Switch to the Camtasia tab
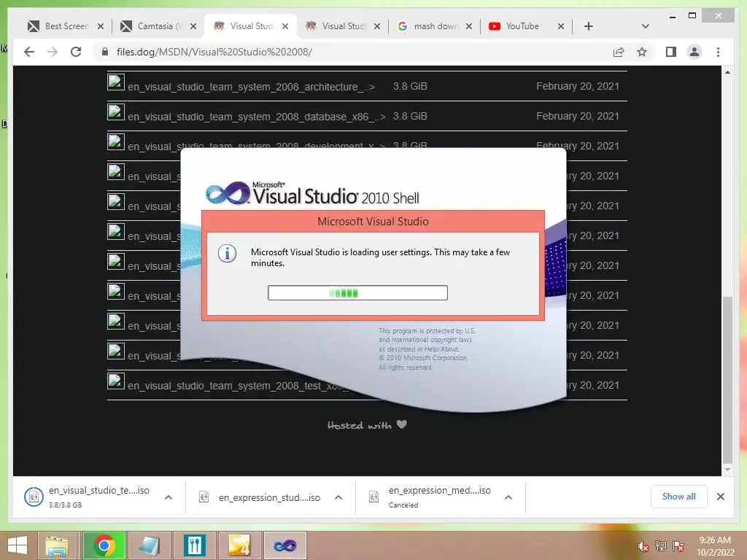 click(158, 26)
